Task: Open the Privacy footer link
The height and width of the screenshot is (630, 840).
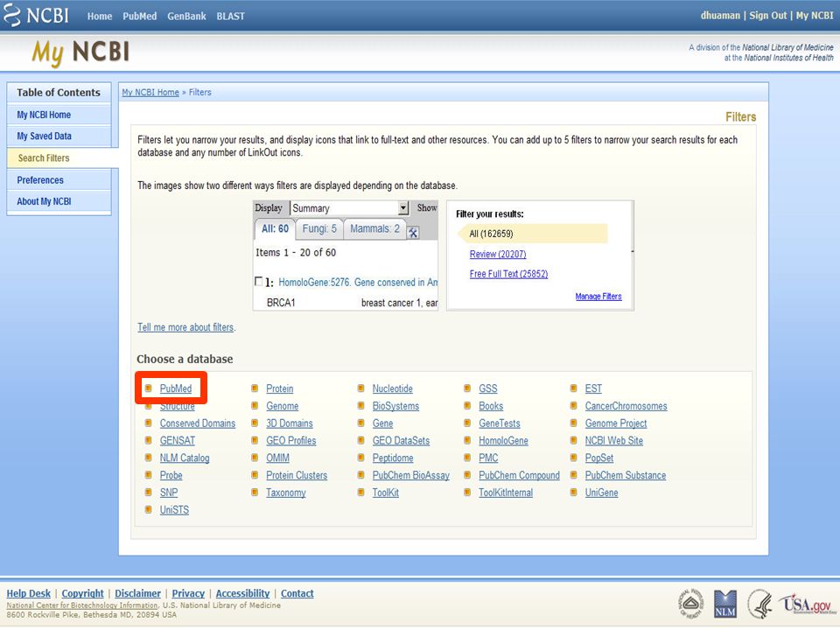Action: [188, 593]
